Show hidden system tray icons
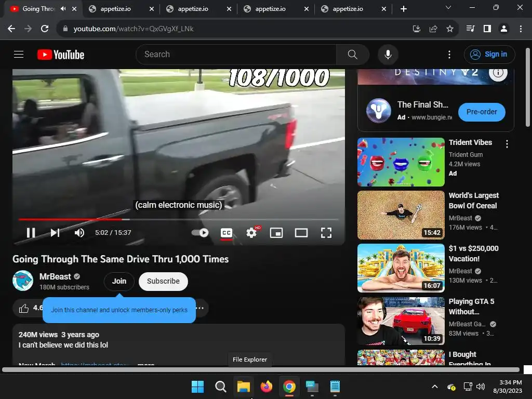 click(435, 387)
